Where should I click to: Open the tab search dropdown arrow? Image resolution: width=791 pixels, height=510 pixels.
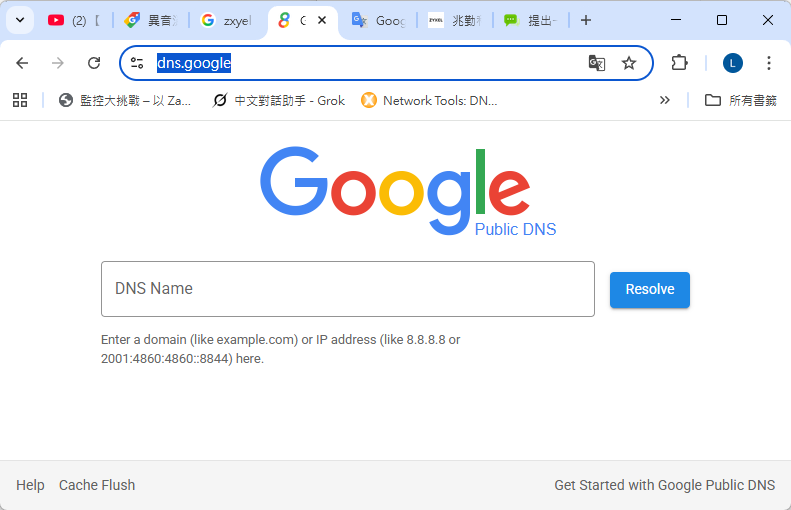20,20
